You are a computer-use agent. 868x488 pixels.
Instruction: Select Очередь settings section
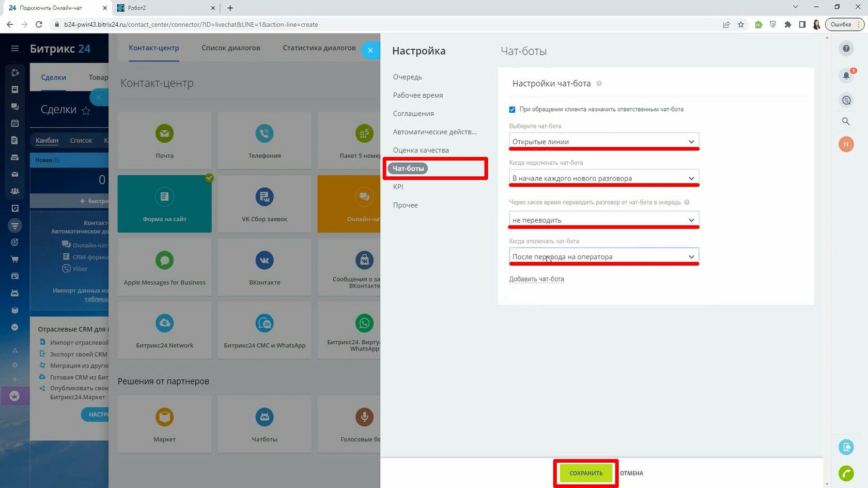pyautogui.click(x=407, y=77)
